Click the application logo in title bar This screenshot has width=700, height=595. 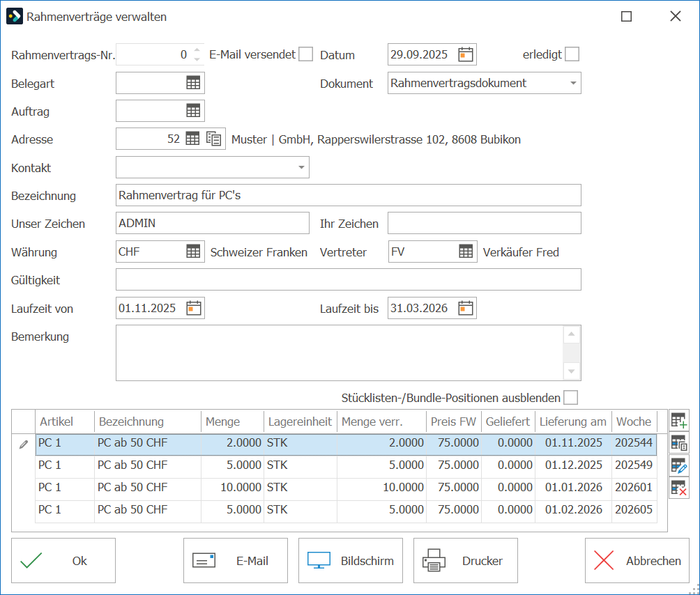click(x=14, y=17)
